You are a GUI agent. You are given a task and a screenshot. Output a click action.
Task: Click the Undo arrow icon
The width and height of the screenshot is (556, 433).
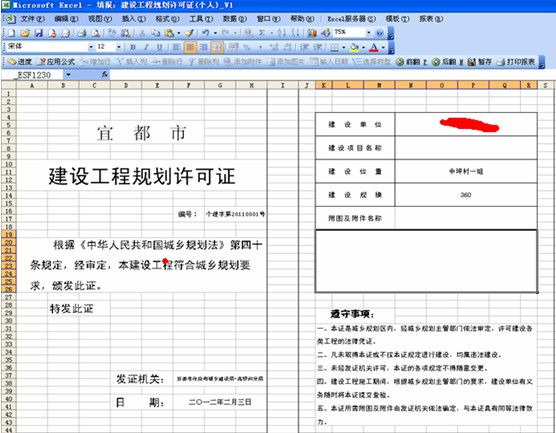point(206,33)
